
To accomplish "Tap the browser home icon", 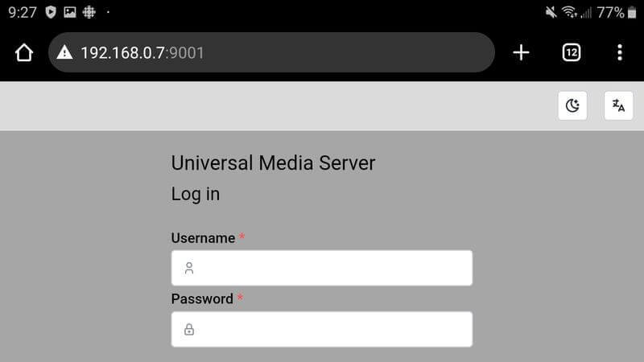I will [x=24, y=52].
